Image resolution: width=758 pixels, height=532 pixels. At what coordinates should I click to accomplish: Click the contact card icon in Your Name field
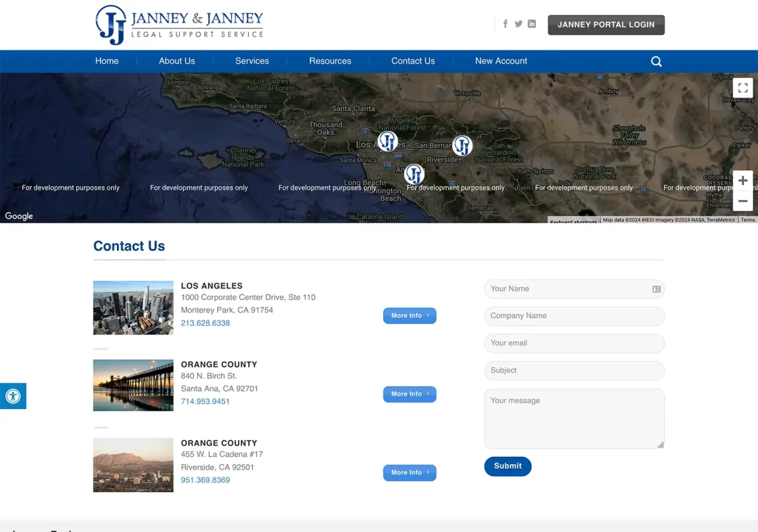(x=656, y=289)
